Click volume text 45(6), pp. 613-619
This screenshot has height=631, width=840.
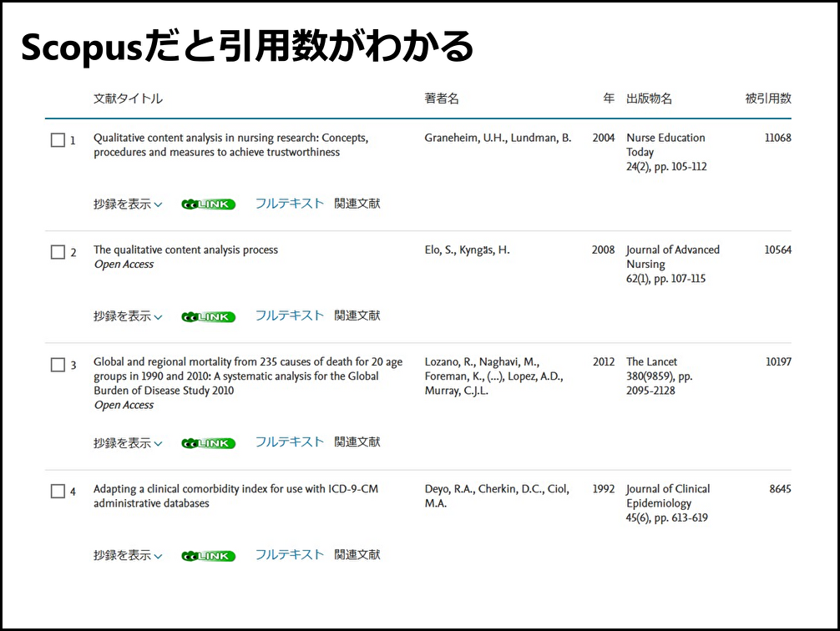coord(667,517)
